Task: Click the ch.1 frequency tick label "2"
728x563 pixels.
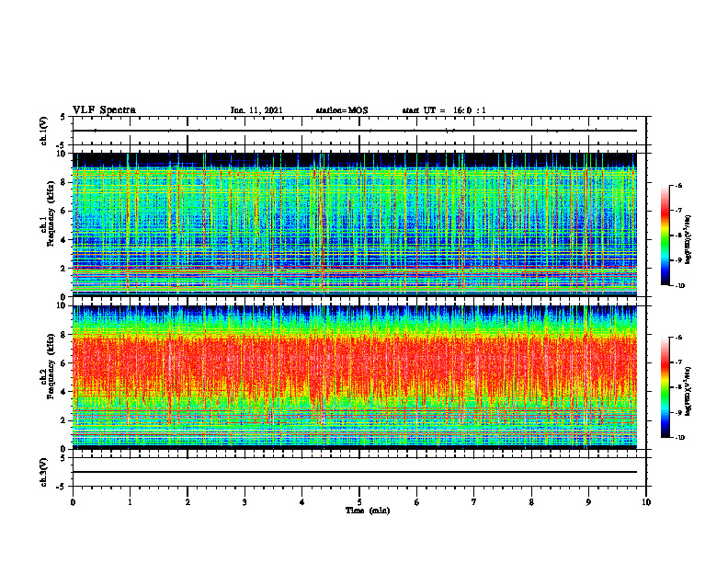Action: point(64,268)
